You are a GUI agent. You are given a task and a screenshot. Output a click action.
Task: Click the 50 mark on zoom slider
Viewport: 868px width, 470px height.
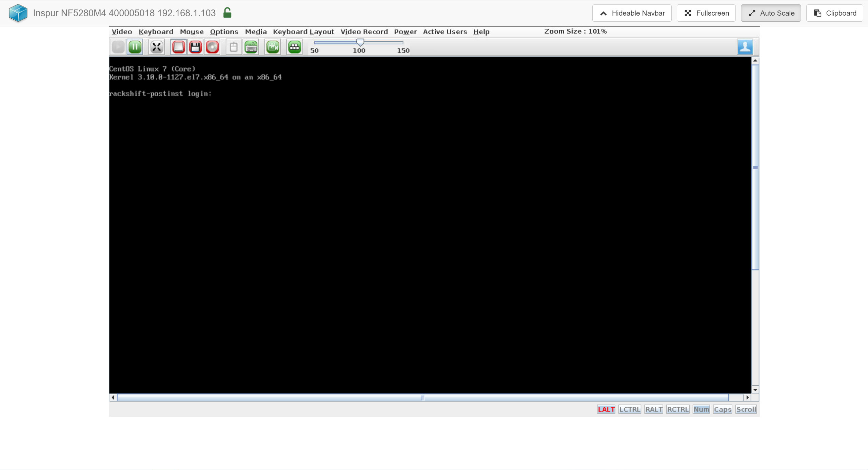tap(314, 50)
